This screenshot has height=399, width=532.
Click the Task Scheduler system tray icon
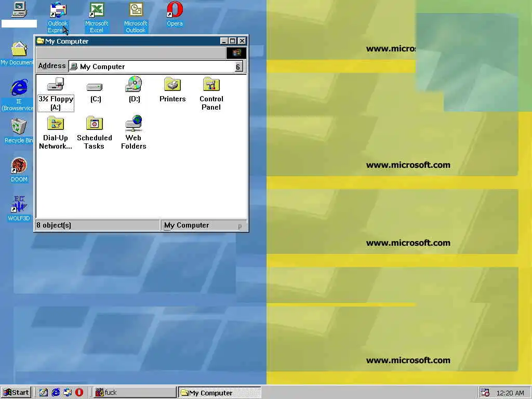pyautogui.click(x=485, y=393)
